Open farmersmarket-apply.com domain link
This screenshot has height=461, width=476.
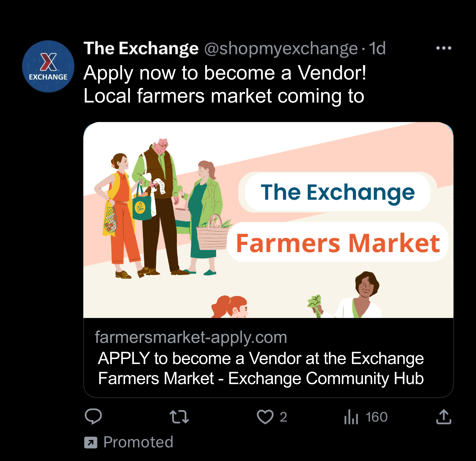coord(191,337)
